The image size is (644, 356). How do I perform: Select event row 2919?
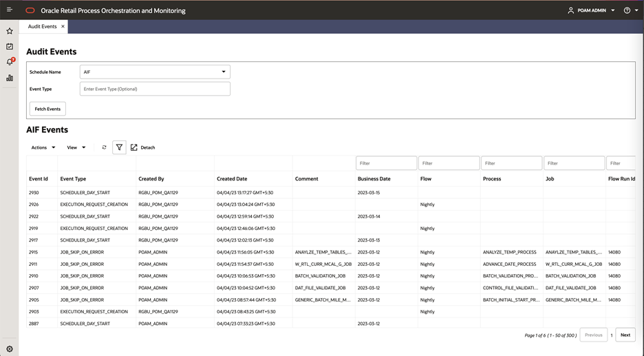tap(331, 228)
